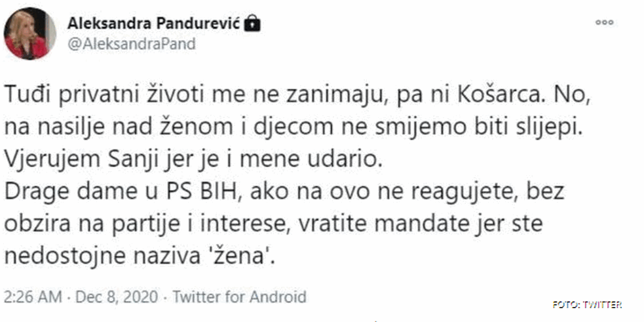This screenshot has width=644, height=322.
Task: Click the 2:26 AM timestamp
Action: click(x=33, y=296)
